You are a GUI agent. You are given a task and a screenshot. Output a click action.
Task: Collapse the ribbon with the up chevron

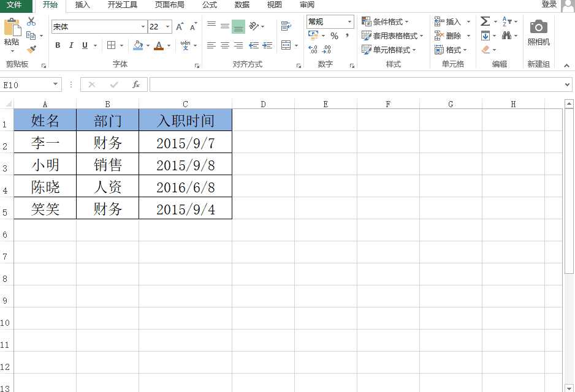tap(566, 66)
